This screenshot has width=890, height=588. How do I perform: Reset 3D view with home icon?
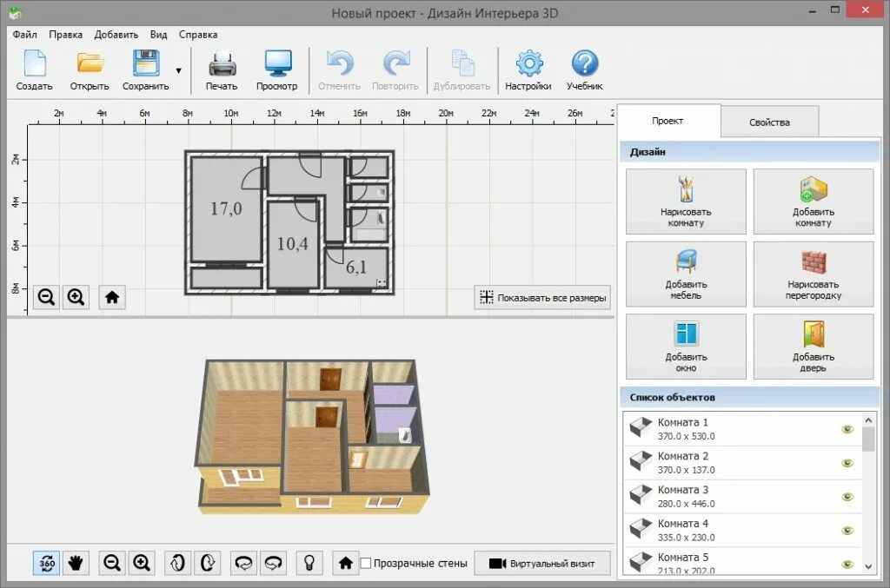coord(345,563)
